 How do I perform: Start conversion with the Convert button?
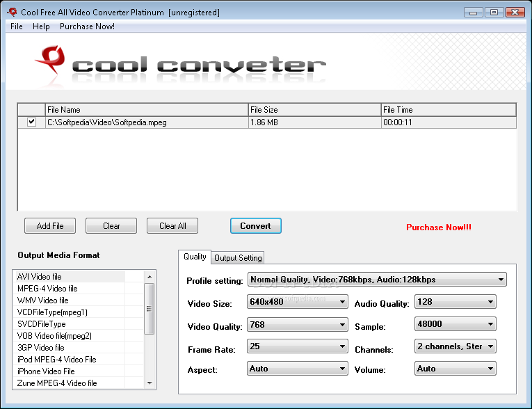[x=256, y=225]
